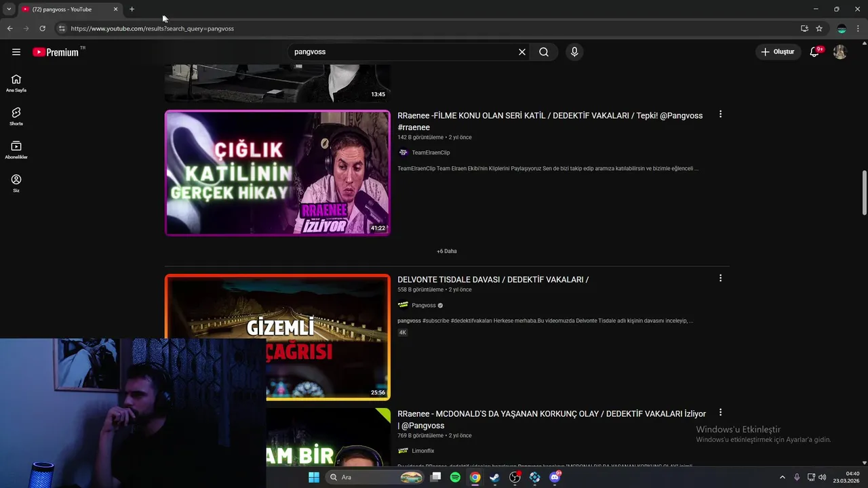Reload the current page
Screen dimensions: 868x488
[42, 28]
